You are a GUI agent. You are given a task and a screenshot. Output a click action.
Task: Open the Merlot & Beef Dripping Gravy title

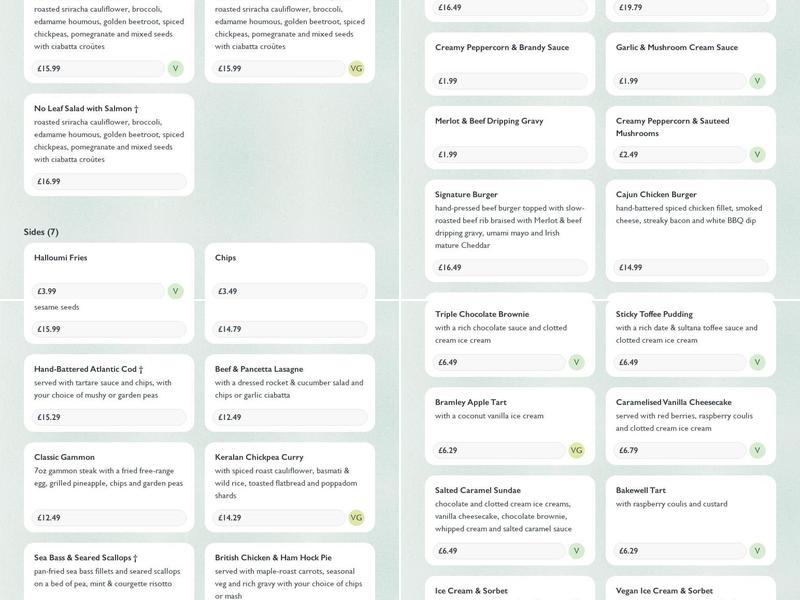[489, 121]
